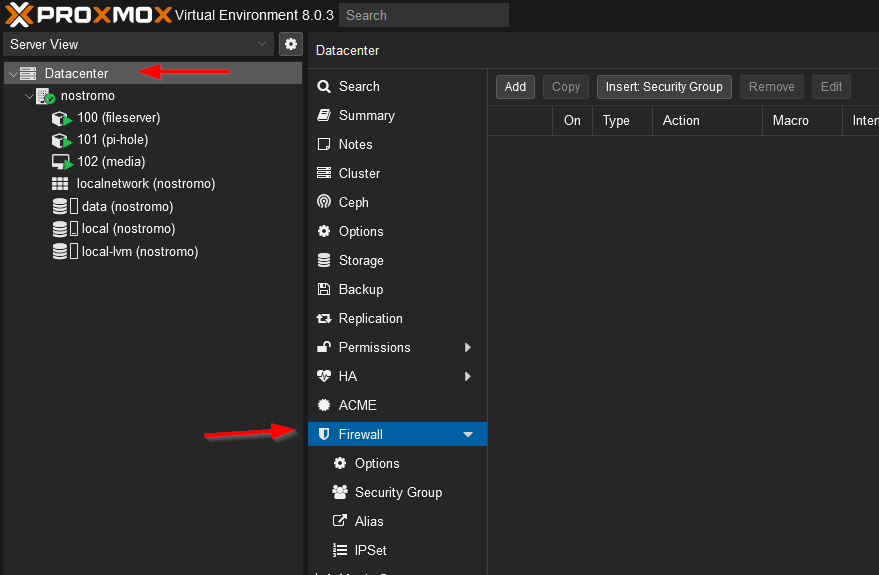Image resolution: width=879 pixels, height=575 pixels.
Task: Open the ACME section
Action: coord(397,405)
